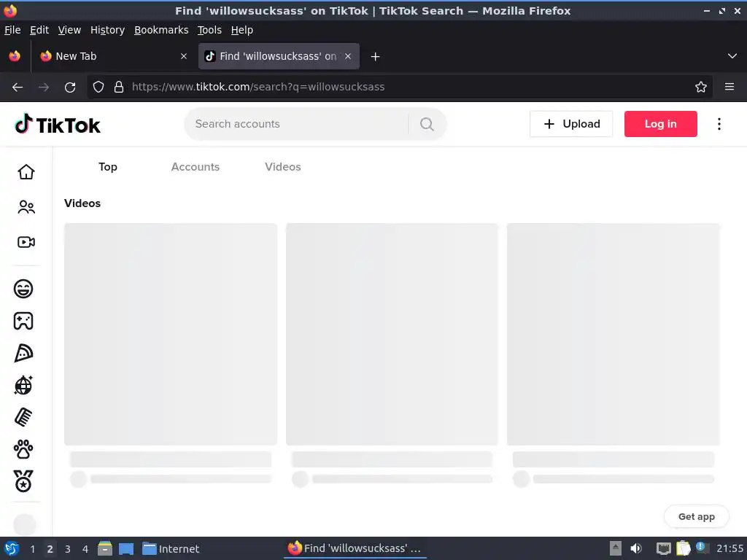Viewport: 747px width, 560px height.
Task: Select the Gaming controller category icon
Action: [x=23, y=321]
